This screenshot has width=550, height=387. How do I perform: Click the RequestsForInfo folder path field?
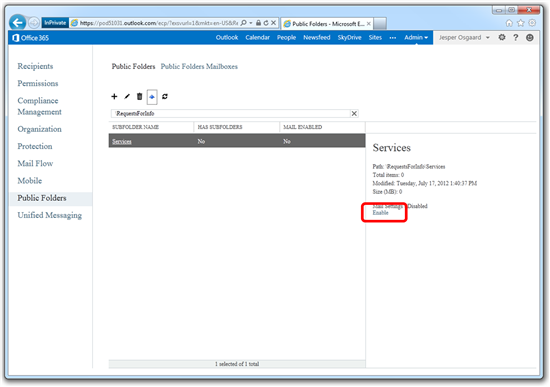231,113
